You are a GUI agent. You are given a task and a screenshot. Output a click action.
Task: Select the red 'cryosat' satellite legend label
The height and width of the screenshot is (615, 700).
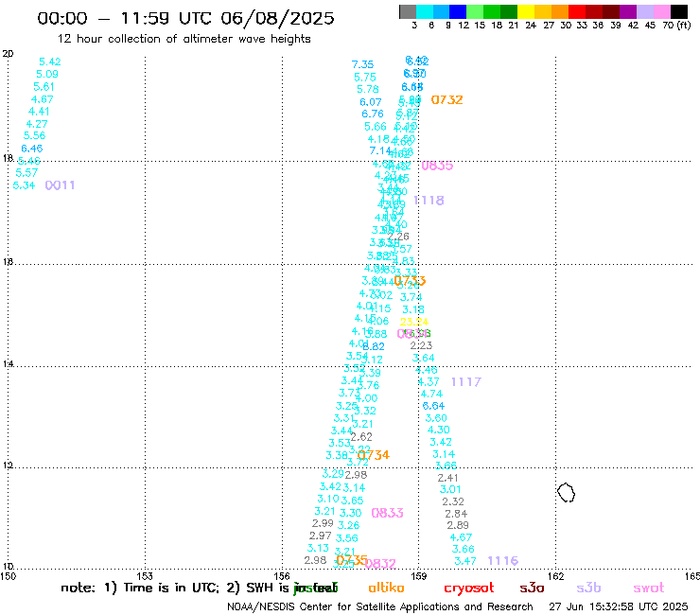(469, 589)
